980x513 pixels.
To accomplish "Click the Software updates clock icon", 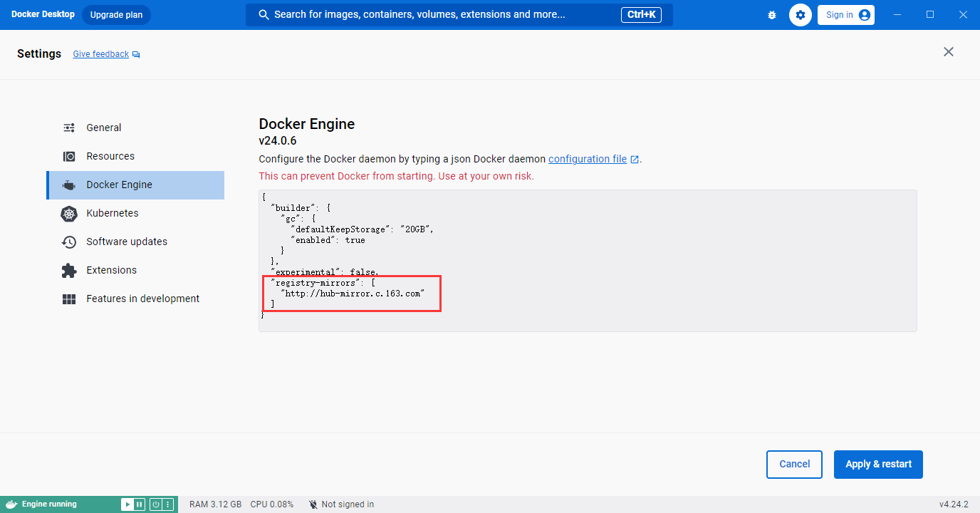I will tap(69, 242).
